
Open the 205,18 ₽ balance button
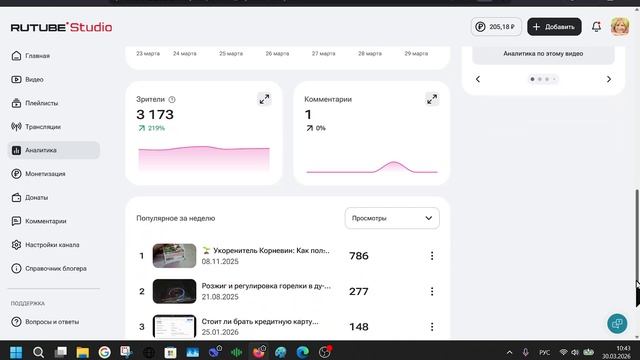point(496,27)
